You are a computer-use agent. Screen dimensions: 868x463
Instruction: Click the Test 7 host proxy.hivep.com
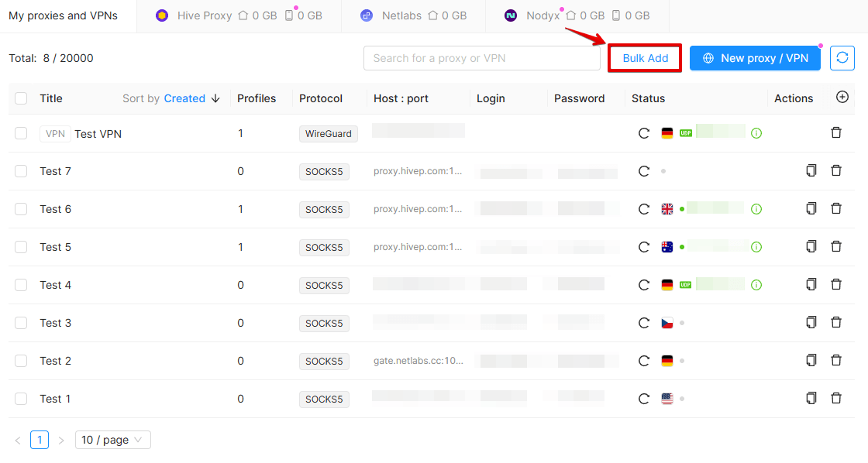pos(418,171)
